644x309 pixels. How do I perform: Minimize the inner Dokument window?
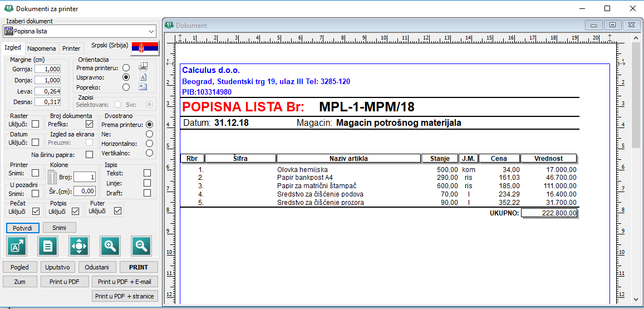point(594,25)
